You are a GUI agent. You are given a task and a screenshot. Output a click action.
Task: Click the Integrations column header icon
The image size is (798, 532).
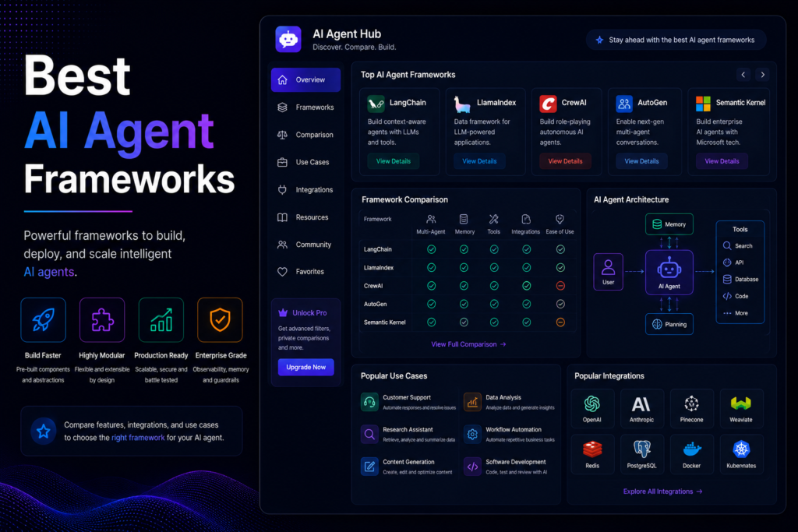(526, 219)
